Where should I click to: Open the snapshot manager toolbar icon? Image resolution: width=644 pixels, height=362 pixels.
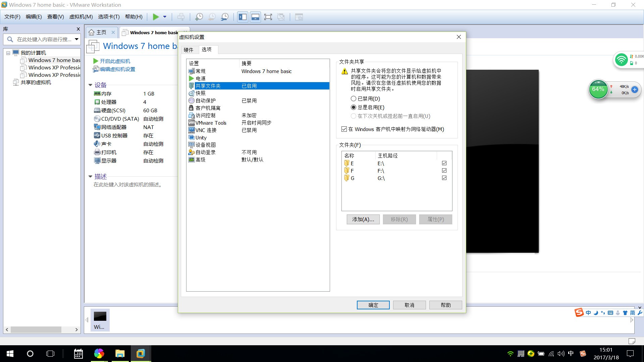click(225, 17)
